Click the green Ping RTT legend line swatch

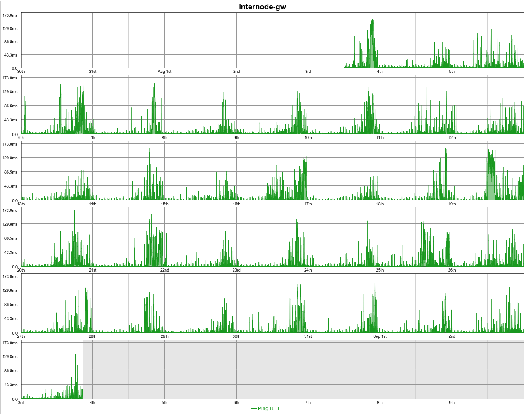click(253, 408)
